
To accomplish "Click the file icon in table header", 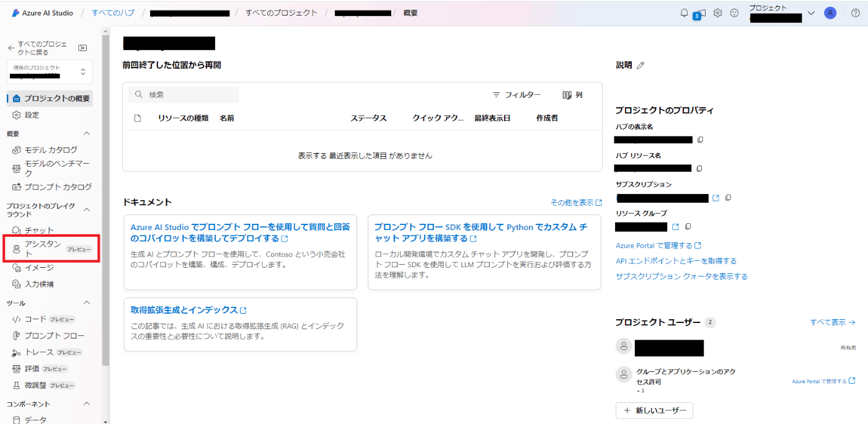I will click(x=138, y=118).
